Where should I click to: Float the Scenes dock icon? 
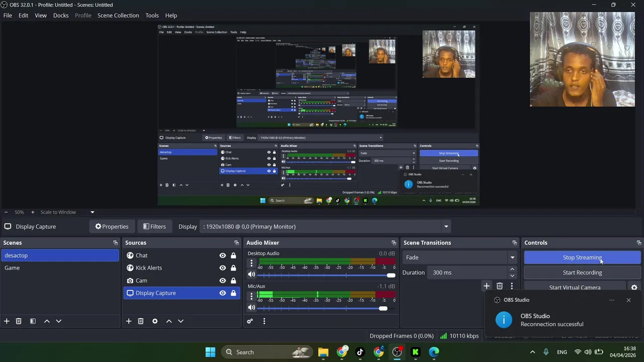[x=115, y=243]
